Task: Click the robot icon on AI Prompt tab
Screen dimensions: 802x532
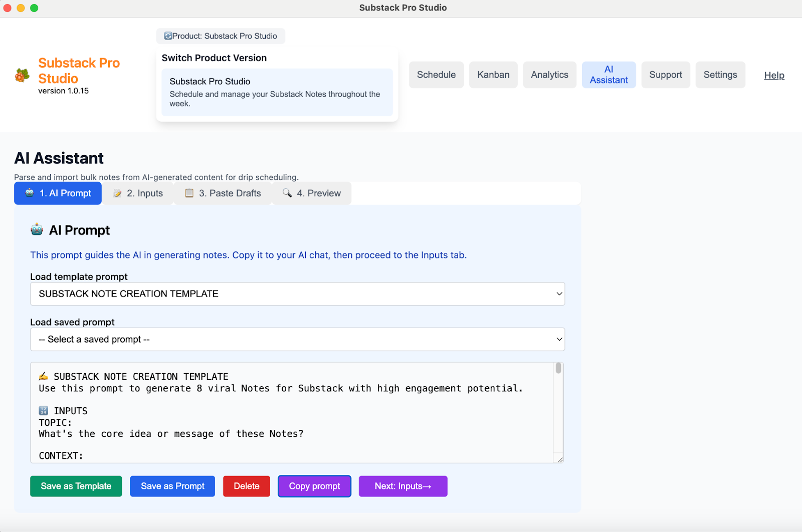Action: coord(30,193)
